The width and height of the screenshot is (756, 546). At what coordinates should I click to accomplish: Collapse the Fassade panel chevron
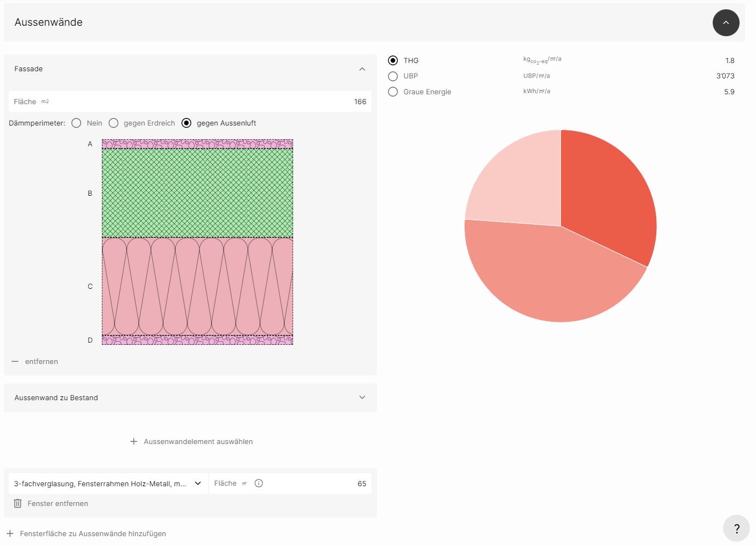tap(362, 69)
